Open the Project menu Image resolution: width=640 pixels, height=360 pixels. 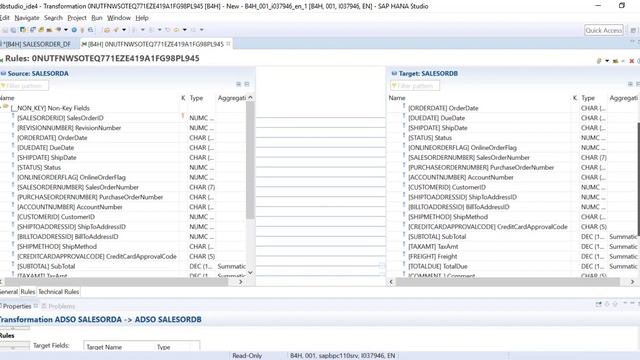pos(77,18)
